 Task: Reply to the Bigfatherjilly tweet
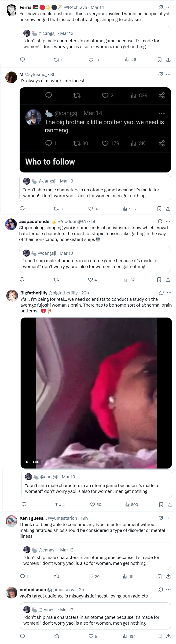click(x=24, y=504)
